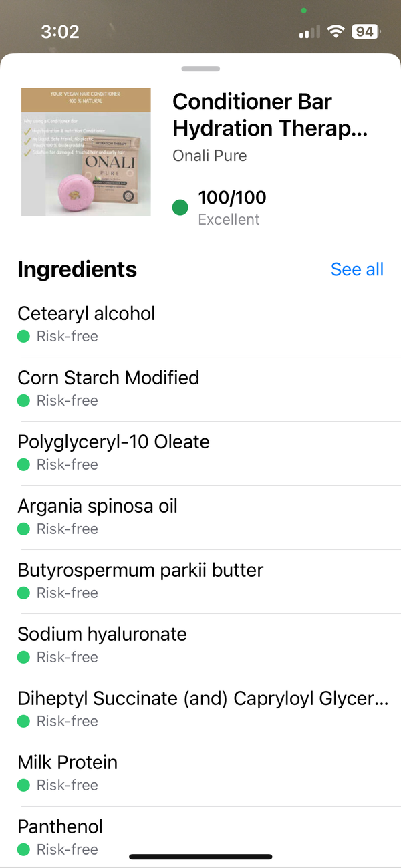Tap the Conditioner Bar Hydration Therapy title
The image size is (401, 868).
270,115
